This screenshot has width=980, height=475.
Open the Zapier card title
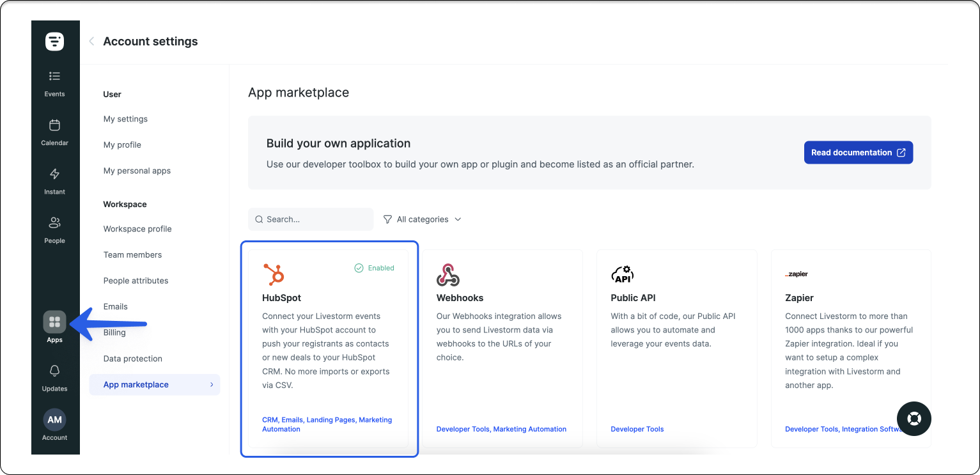pyautogui.click(x=799, y=298)
